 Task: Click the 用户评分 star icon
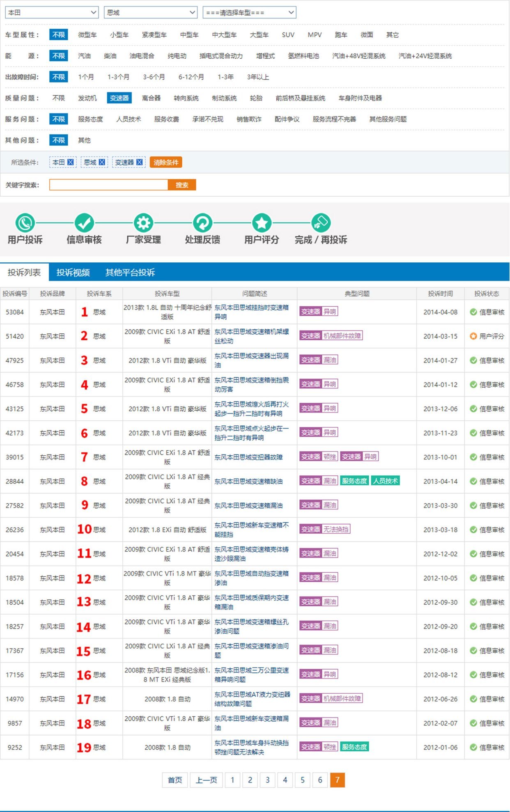coord(262,223)
